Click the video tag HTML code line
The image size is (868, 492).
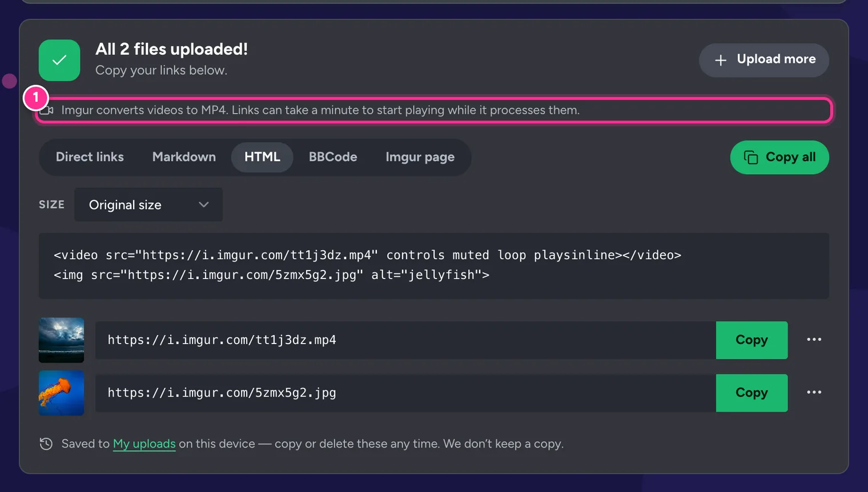[x=367, y=255]
